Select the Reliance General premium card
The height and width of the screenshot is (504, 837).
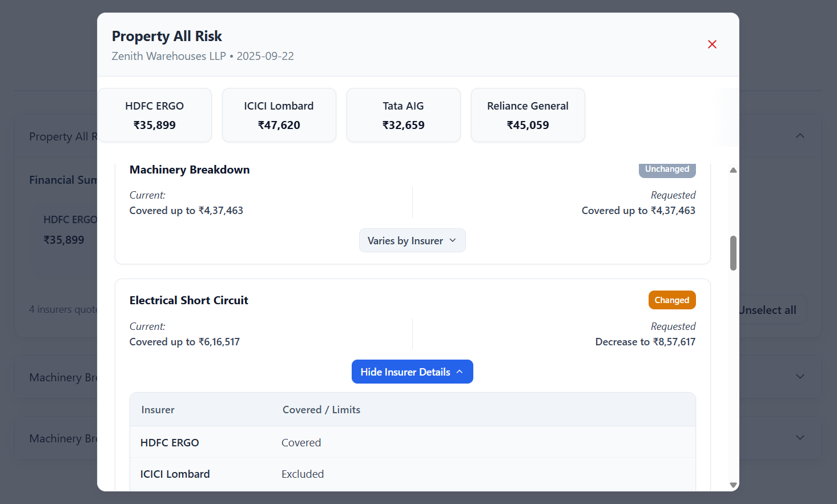[x=528, y=115]
